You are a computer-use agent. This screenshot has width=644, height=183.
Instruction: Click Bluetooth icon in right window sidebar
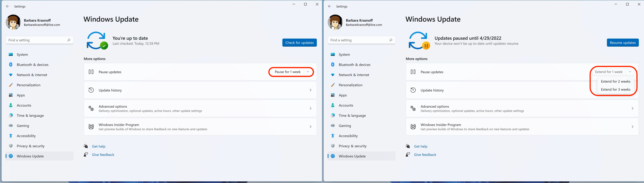[x=333, y=65]
